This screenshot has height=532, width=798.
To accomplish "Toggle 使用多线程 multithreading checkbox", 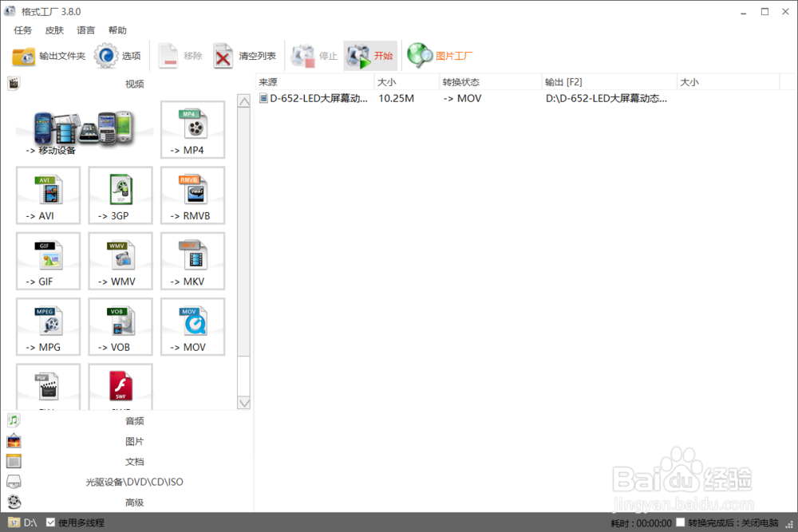I will coord(50,522).
